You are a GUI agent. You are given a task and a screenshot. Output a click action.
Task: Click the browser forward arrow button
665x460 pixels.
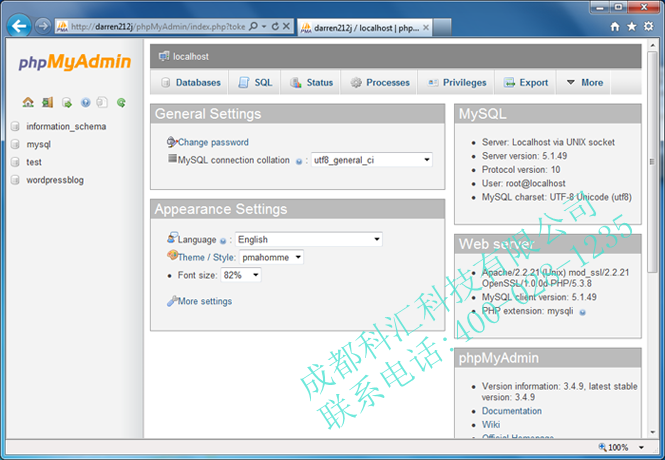(x=42, y=26)
